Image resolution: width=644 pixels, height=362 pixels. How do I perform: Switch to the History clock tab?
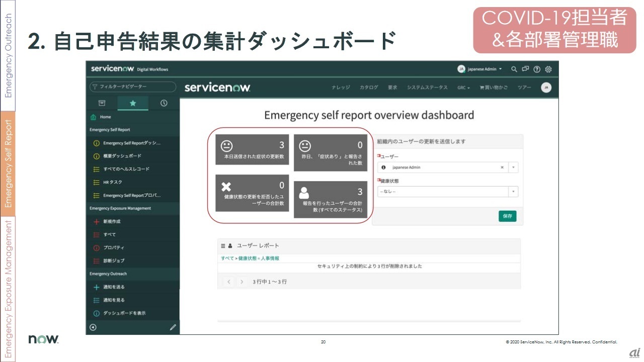tap(164, 103)
